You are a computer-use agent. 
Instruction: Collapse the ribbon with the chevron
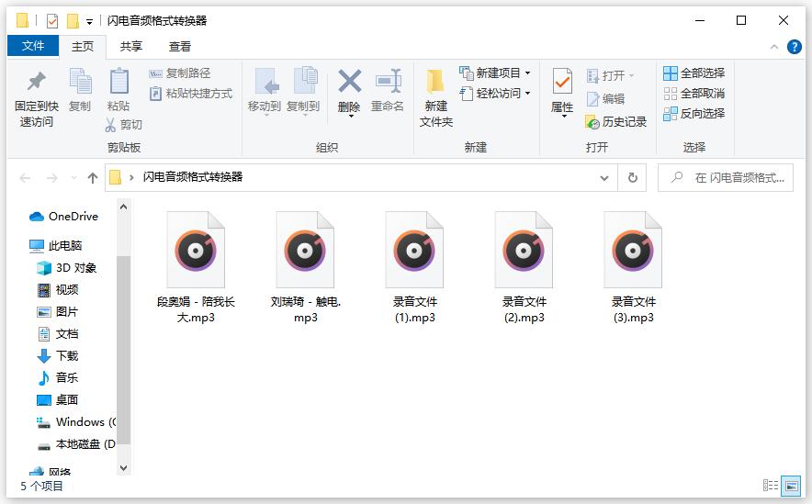click(x=774, y=47)
